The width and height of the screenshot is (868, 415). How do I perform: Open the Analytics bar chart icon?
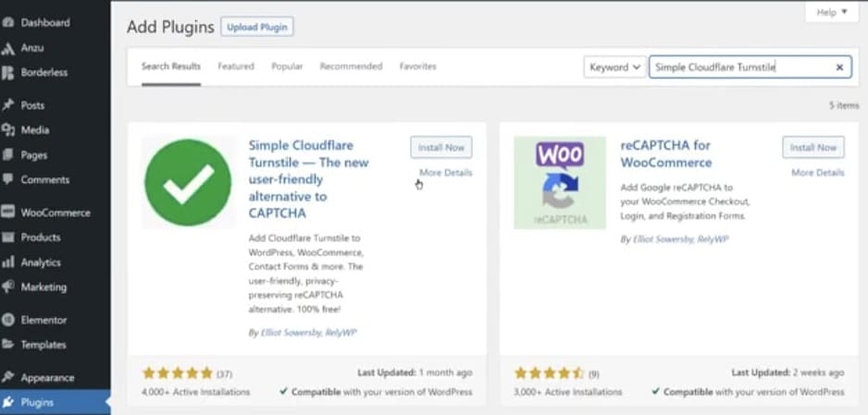click(7, 262)
